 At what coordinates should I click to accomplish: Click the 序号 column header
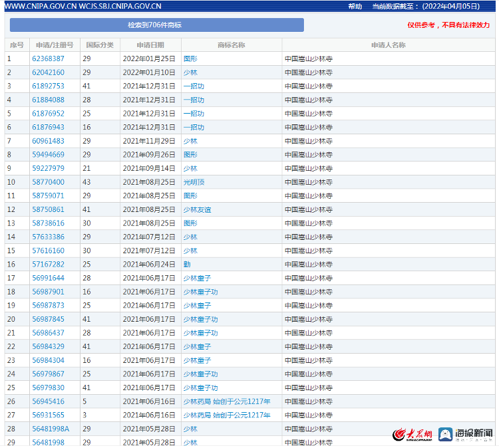click(x=17, y=45)
